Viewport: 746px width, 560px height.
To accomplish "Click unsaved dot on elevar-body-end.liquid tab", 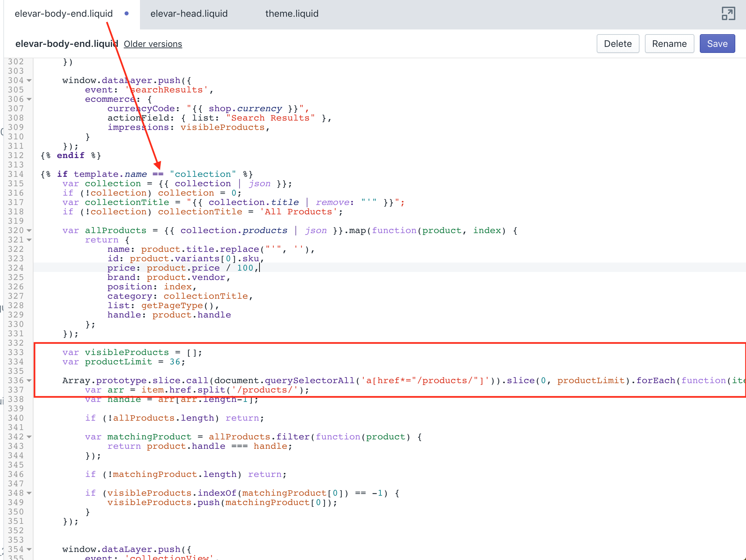I will click(127, 13).
